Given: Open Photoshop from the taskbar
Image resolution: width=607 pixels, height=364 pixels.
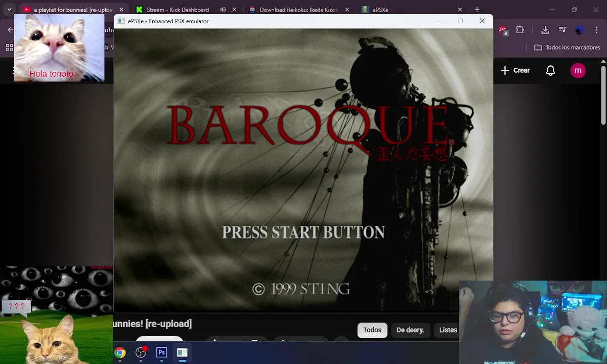Looking at the screenshot, I should 161,352.
